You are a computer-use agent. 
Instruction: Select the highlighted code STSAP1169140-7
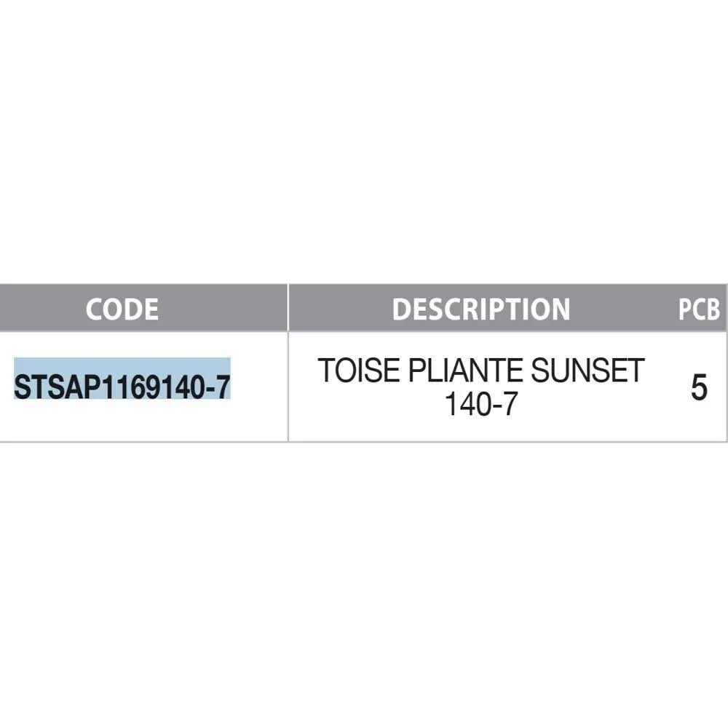pyautogui.click(x=122, y=386)
